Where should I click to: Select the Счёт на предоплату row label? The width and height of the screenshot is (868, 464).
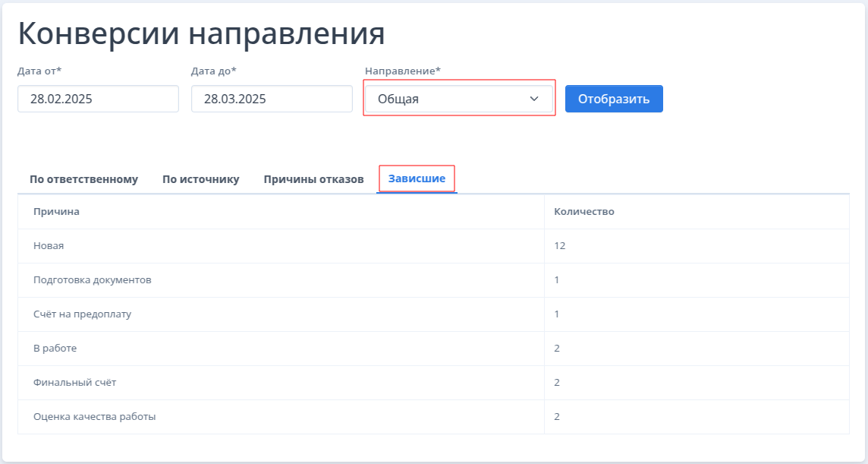(83, 314)
